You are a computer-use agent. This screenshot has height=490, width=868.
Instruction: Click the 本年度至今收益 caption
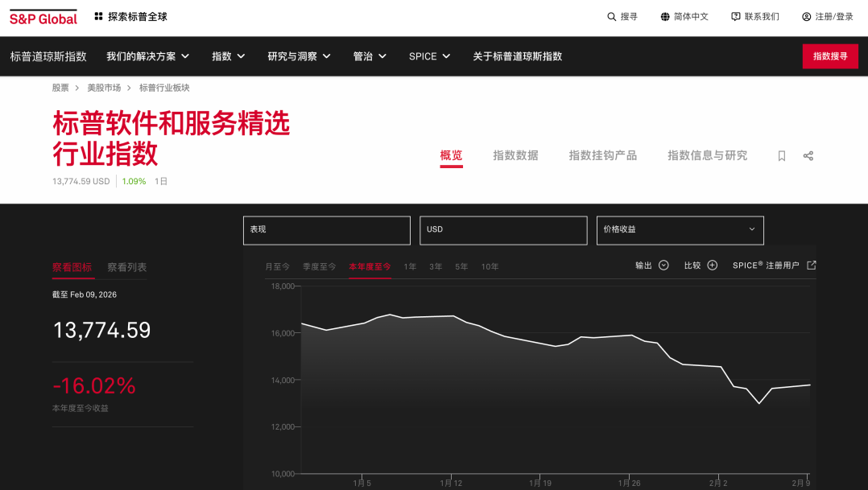(x=81, y=409)
